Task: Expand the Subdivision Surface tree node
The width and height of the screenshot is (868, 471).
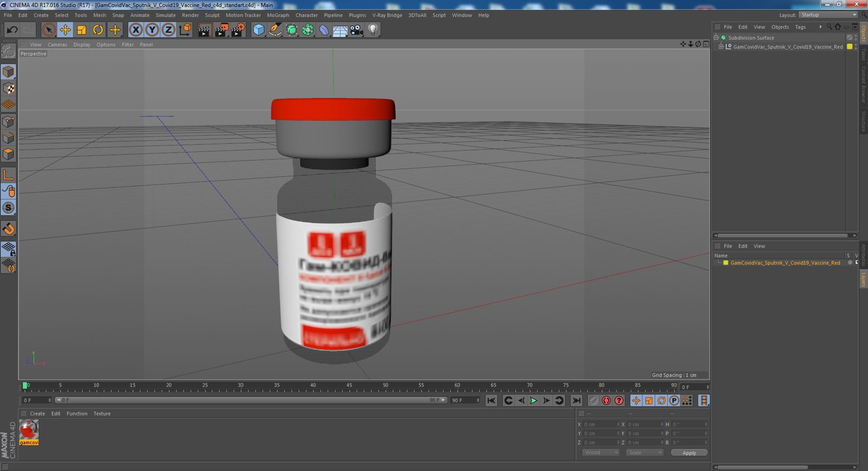Action: point(717,38)
